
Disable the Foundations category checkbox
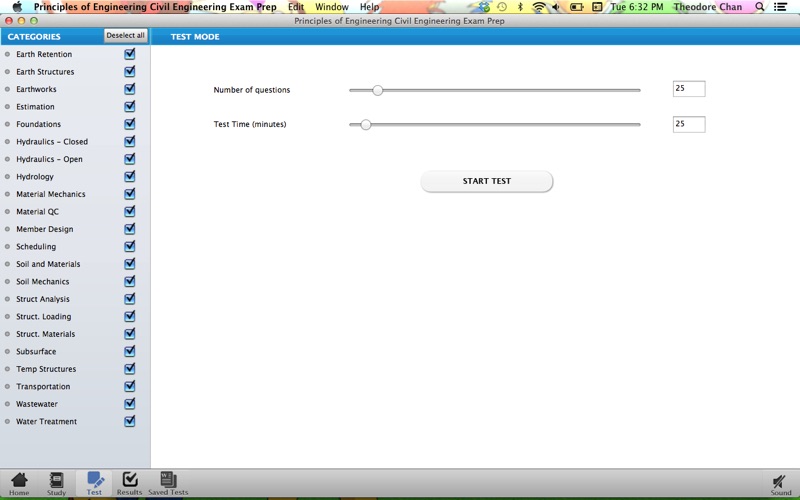[130, 124]
